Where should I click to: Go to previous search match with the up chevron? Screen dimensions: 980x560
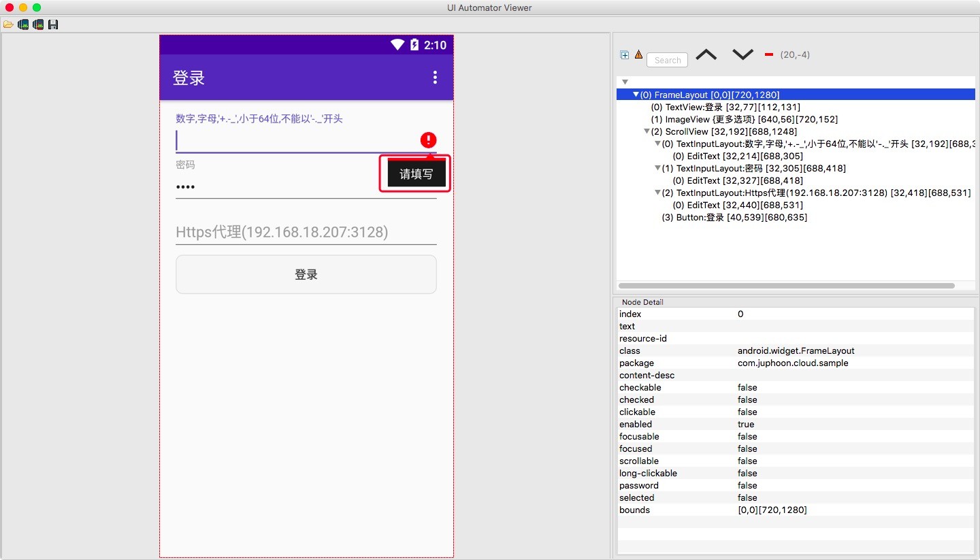pos(706,54)
